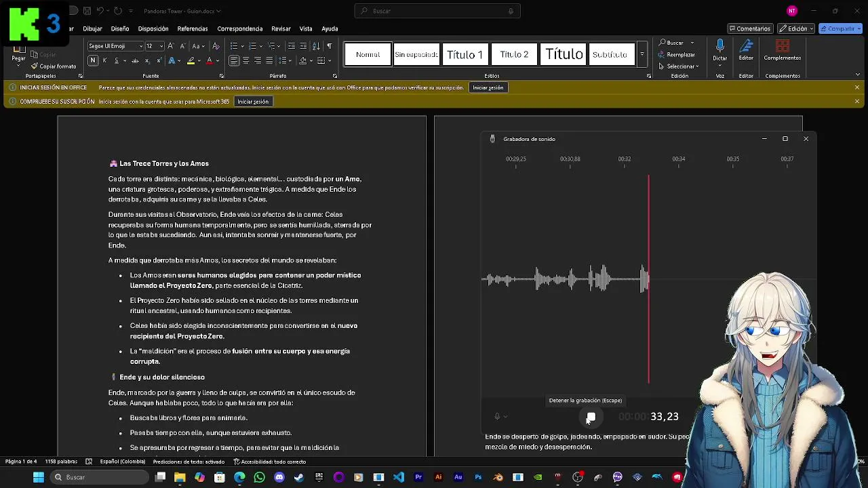Viewport: 868px width, 488px height.
Task: Click the Copiar formato paintbrush
Action: click(x=54, y=66)
